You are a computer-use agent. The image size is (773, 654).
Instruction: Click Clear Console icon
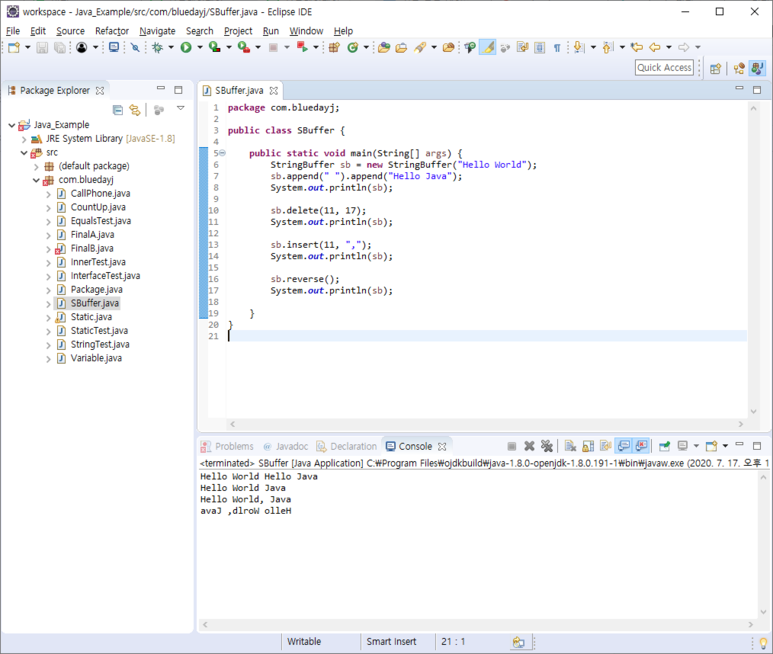(570, 446)
